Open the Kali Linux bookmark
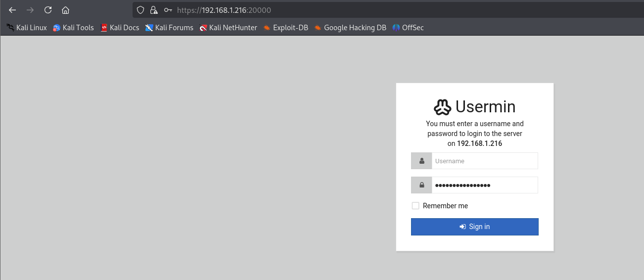Image resolution: width=644 pixels, height=280 pixels. (27, 28)
